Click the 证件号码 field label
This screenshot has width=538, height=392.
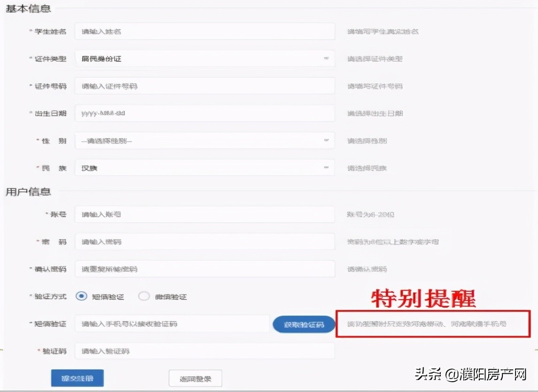coord(50,86)
